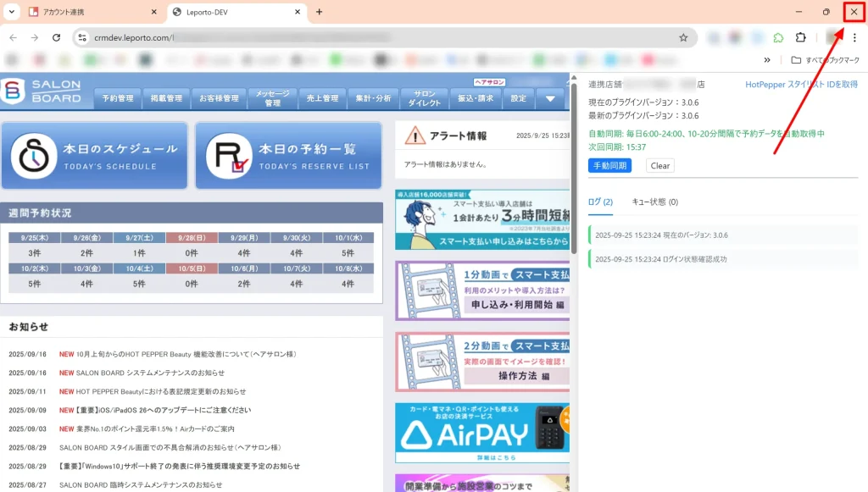Close the アカウント連携 tab
Screen dimensions: 868x492
(153, 12)
